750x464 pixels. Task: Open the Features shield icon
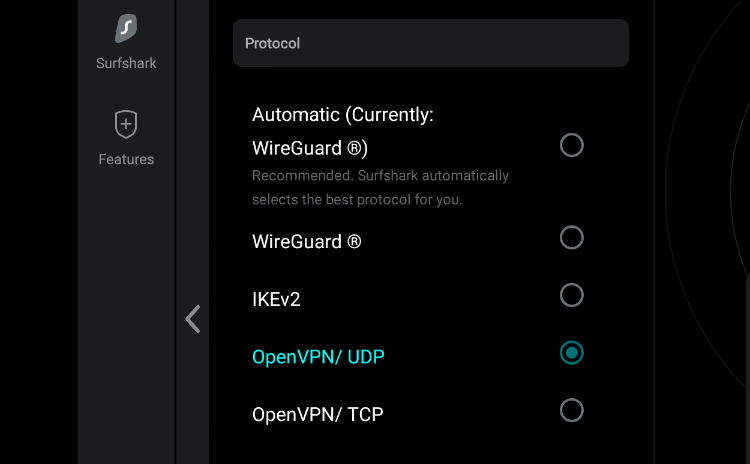tap(126, 125)
